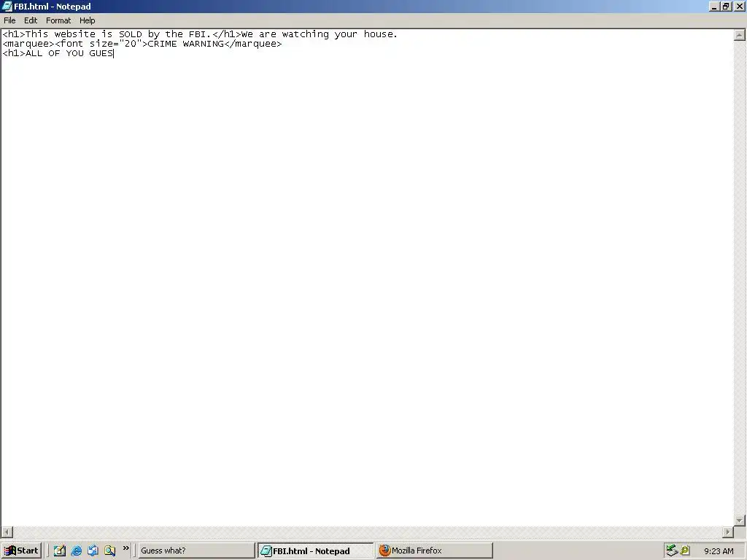Click on the word "GUES" in line three

pos(101,53)
